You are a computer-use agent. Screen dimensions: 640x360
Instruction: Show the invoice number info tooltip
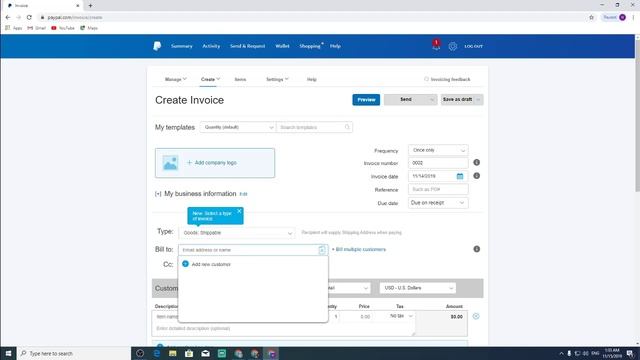click(x=476, y=162)
